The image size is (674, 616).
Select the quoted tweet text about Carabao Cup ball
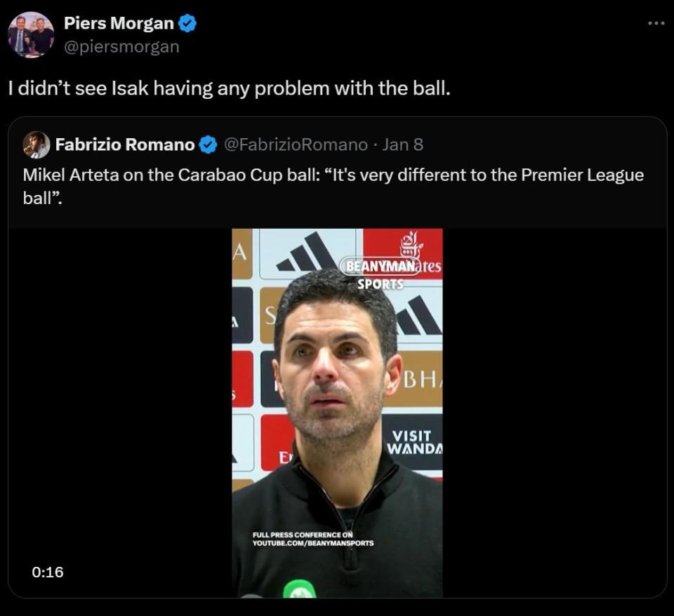(333, 185)
